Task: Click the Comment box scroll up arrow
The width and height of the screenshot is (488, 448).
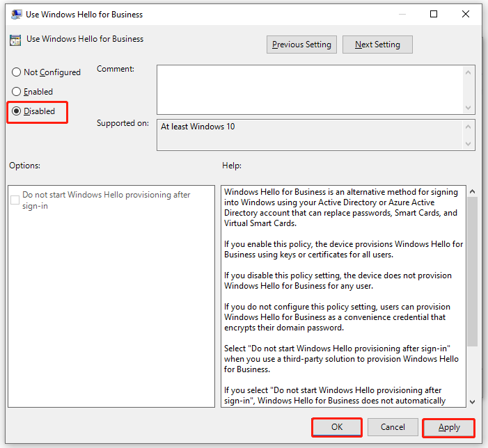Action: 468,72
